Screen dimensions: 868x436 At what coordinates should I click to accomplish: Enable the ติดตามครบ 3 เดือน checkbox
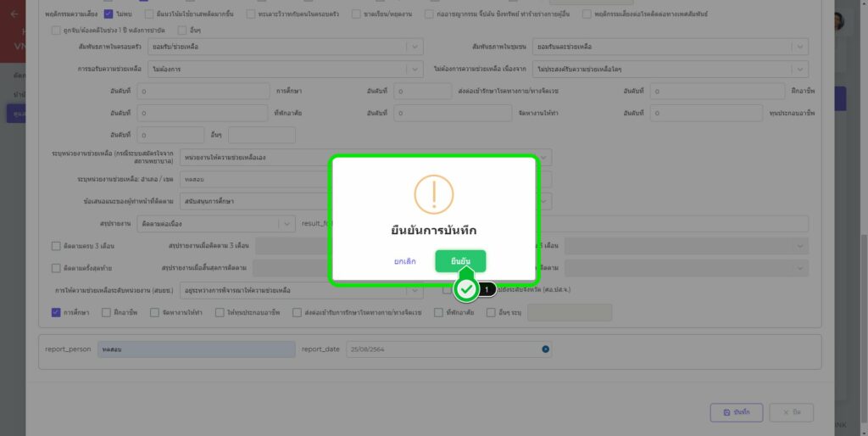[56, 246]
